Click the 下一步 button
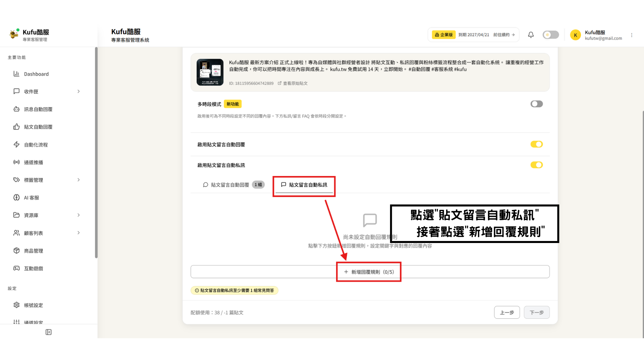The image size is (644, 362). 537,312
